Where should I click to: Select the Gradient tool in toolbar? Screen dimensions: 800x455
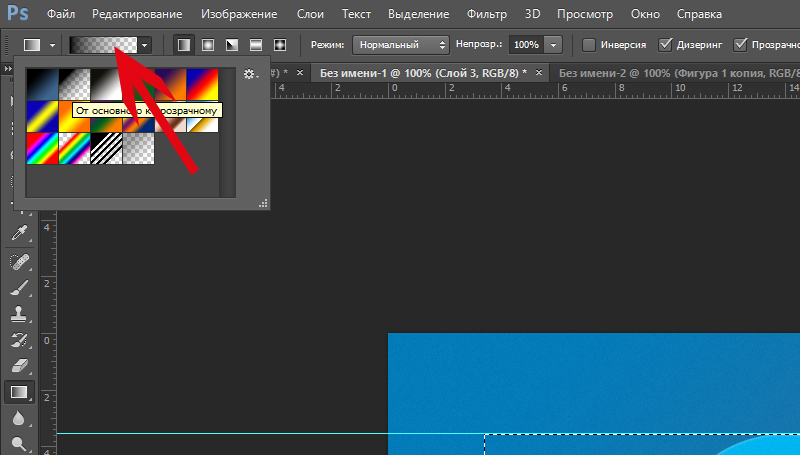point(18,392)
